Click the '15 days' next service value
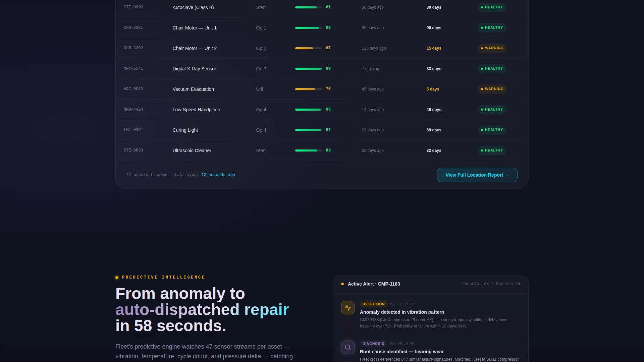The width and height of the screenshot is (644, 362). [x=434, y=48]
